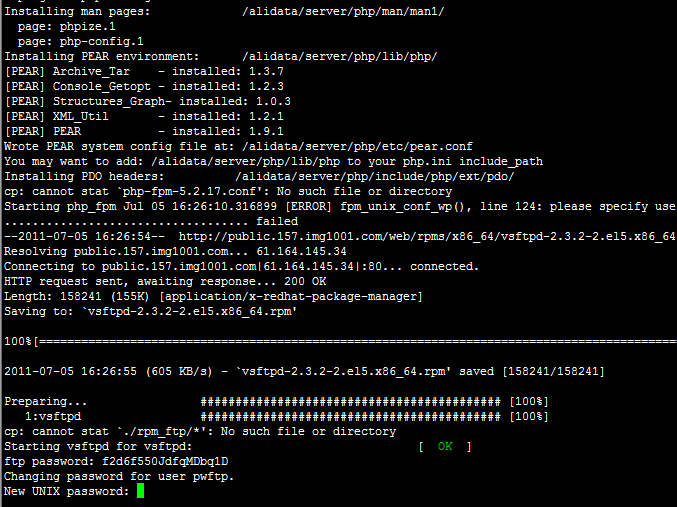677x507 pixels.
Task: Click the ftp password string f2d6f550JdfqMDbq1D
Action: click(x=165, y=462)
